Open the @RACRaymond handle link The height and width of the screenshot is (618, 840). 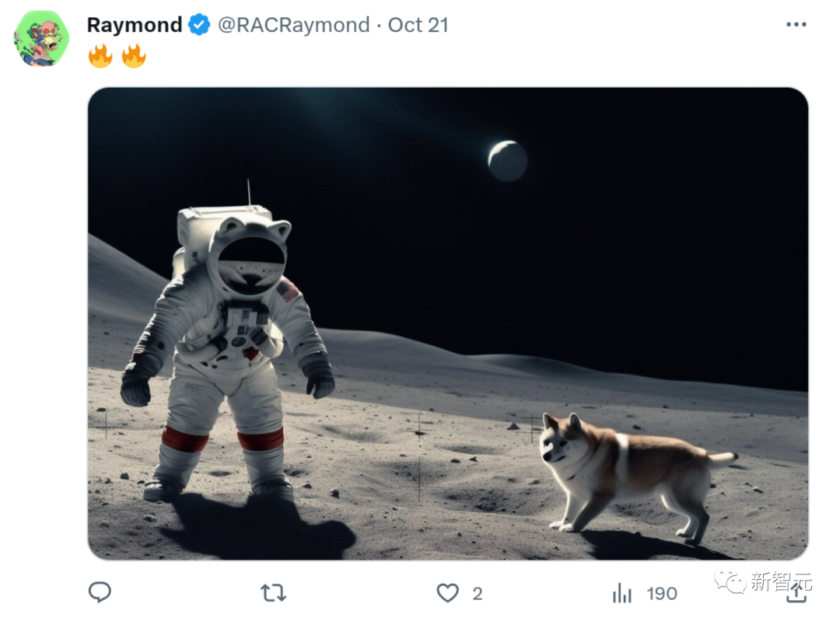(x=293, y=25)
